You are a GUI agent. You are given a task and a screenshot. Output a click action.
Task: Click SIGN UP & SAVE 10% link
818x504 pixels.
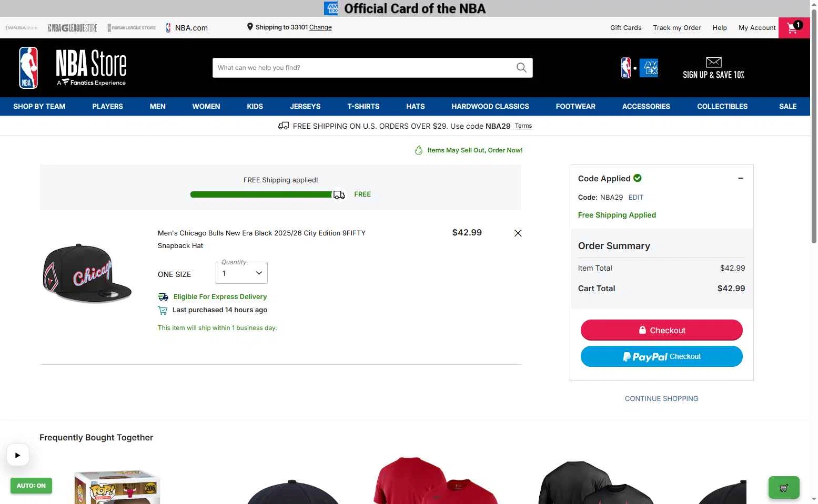(713, 75)
